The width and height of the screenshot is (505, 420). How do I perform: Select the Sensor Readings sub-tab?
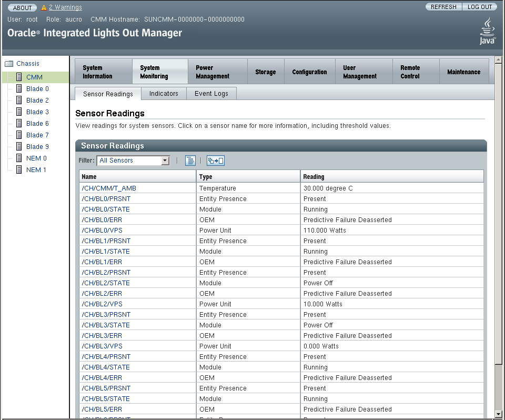coord(108,94)
